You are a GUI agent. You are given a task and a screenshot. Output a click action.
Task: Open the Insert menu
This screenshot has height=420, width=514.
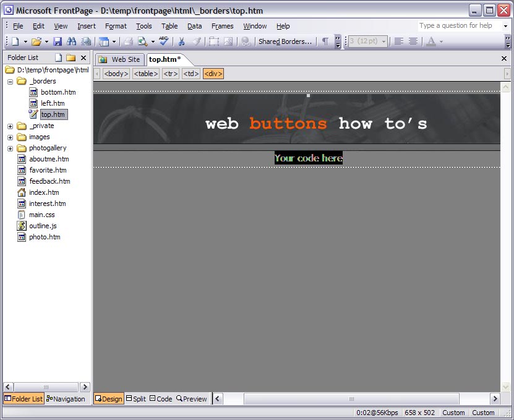coord(86,26)
